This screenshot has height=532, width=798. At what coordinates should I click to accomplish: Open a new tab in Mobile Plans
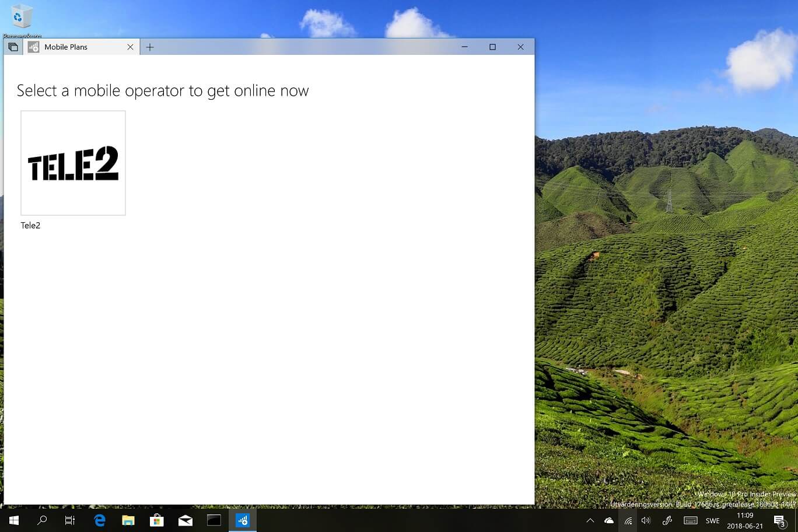150,47
